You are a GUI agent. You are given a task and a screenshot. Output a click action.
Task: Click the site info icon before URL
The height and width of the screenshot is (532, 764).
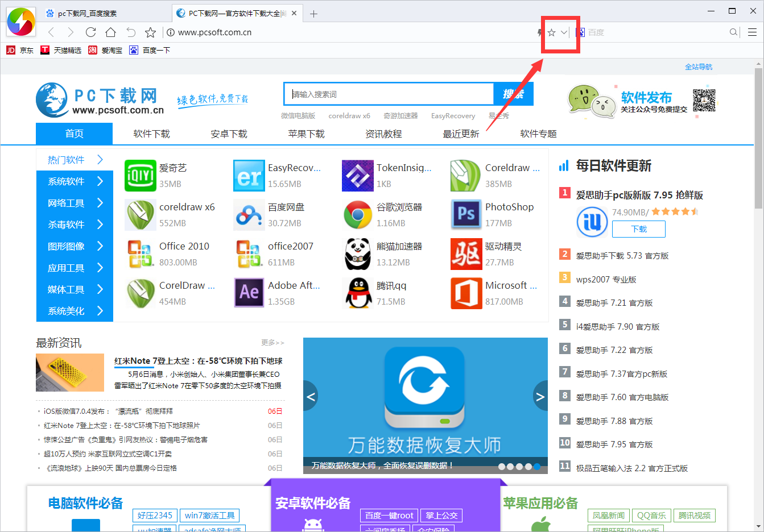click(x=170, y=32)
